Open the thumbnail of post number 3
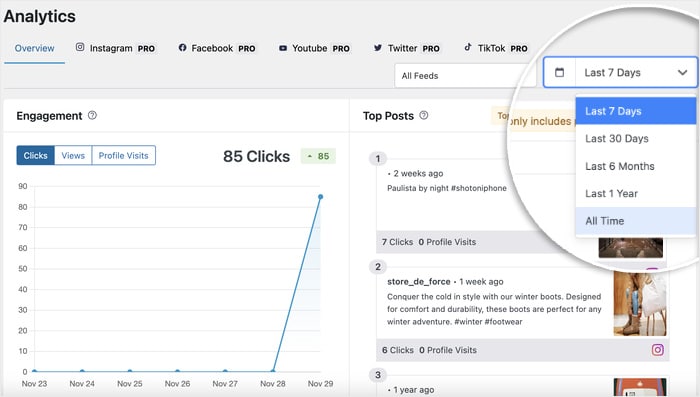 [x=640, y=387]
